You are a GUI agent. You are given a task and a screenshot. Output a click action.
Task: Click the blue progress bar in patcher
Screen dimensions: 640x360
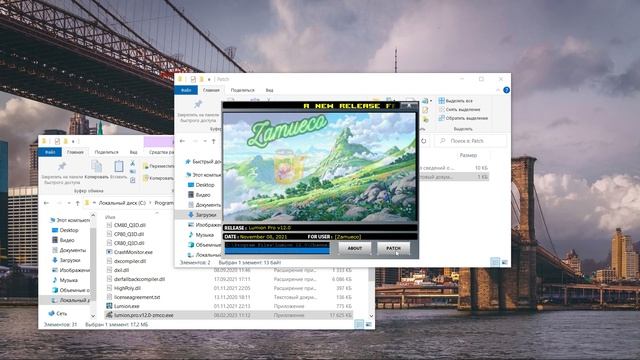(277, 251)
